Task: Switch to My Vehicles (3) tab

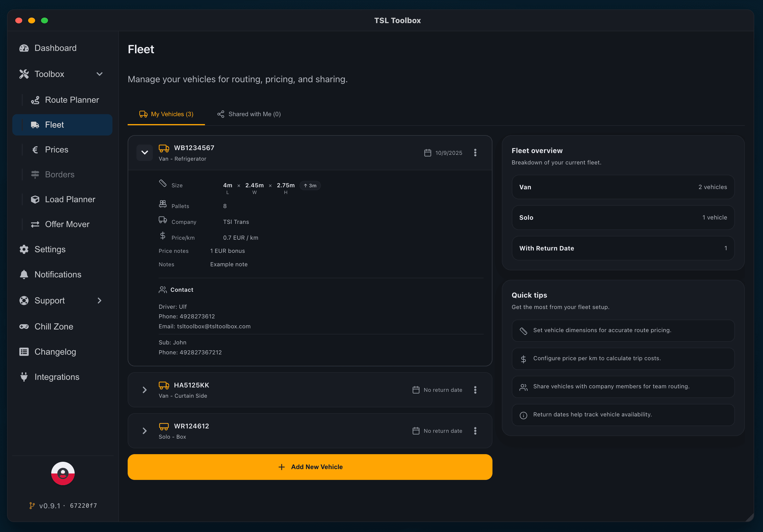Action: [x=166, y=114]
